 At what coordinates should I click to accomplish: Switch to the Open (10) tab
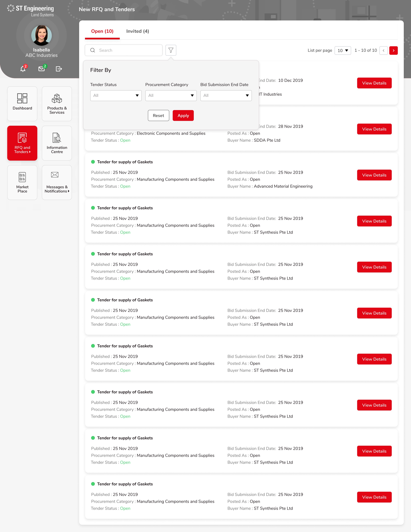(102, 31)
